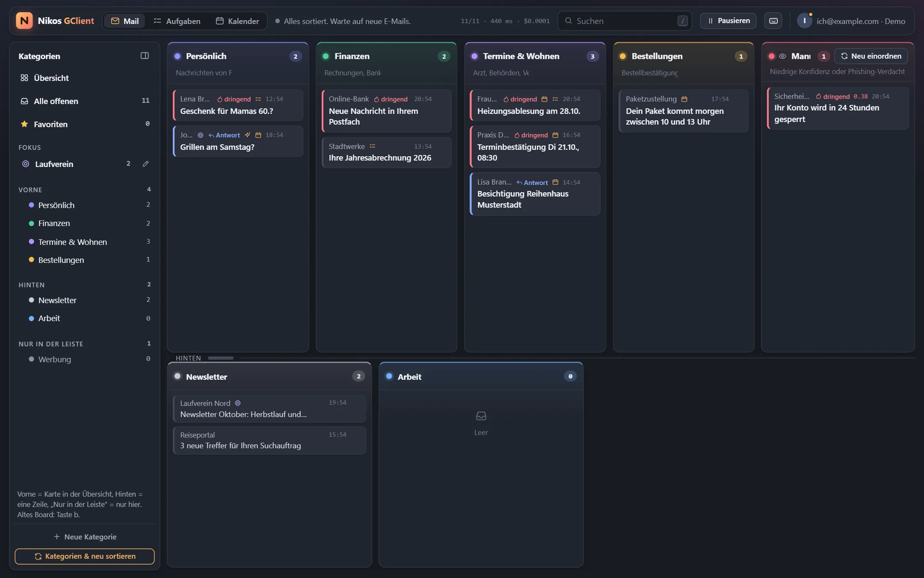This screenshot has height=578, width=924.
Task: Collapse the Kategorien sidebar panel icon
Action: click(x=145, y=56)
